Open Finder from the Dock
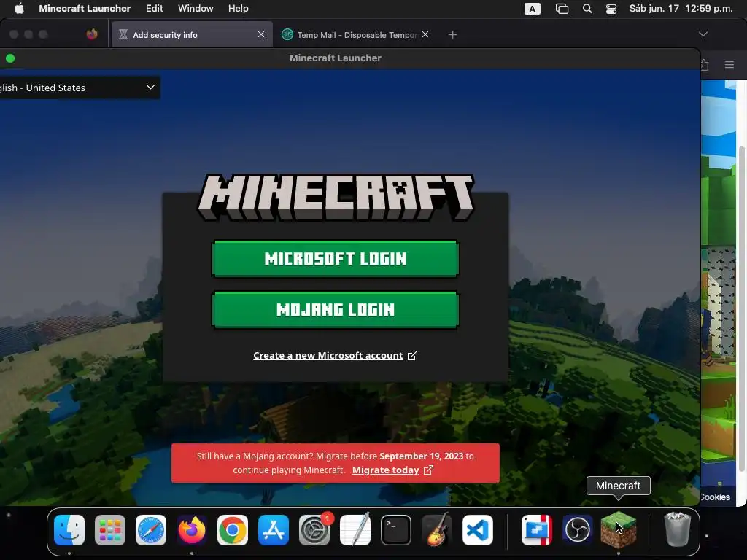The width and height of the screenshot is (747, 560). 69,530
